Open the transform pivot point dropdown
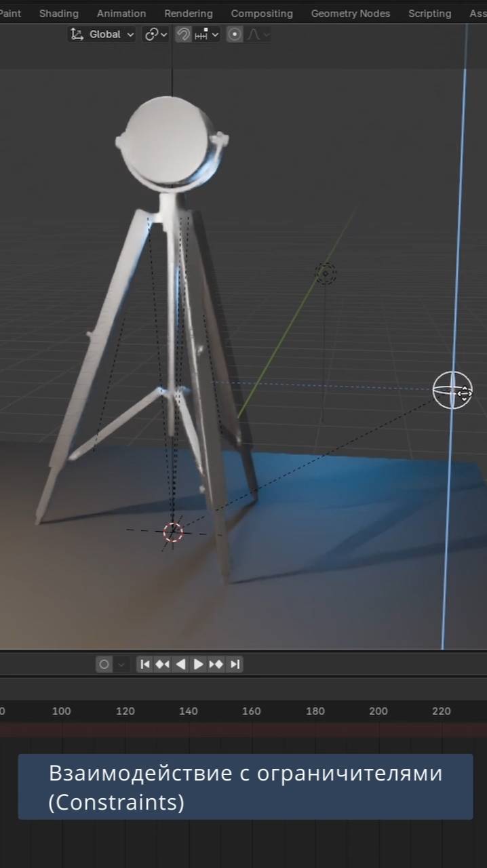487x868 pixels. coord(156,35)
